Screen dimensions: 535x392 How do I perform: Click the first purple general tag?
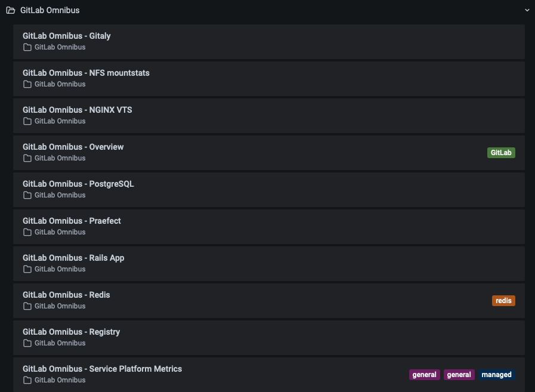tap(425, 375)
